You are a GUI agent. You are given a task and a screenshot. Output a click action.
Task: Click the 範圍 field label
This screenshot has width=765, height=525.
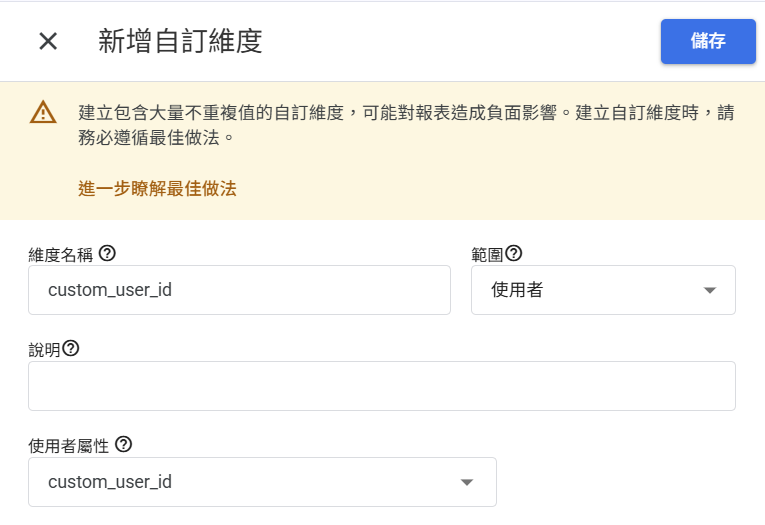coord(487,254)
